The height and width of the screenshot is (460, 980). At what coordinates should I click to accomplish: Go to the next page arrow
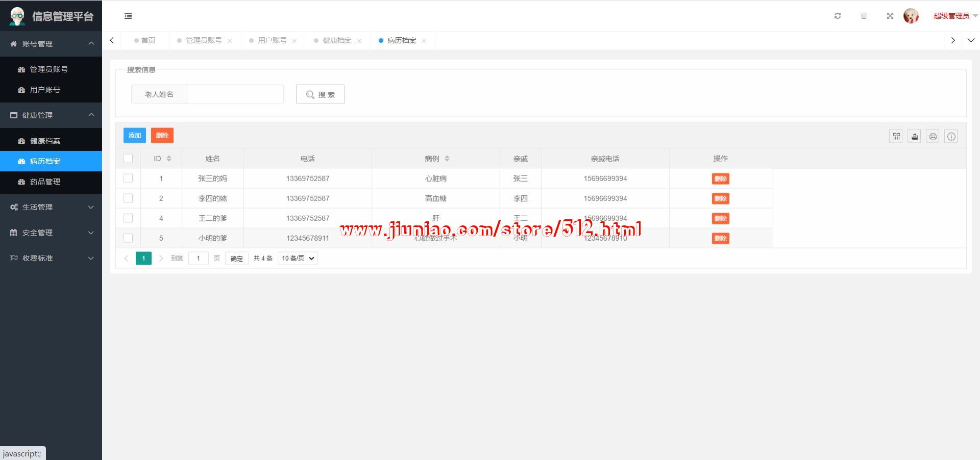pos(161,259)
